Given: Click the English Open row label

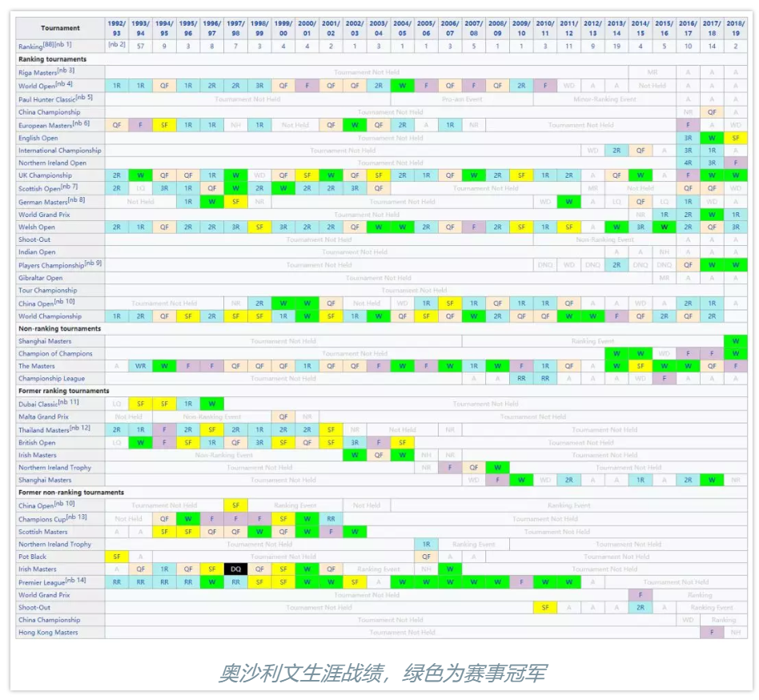Looking at the screenshot, I should (x=38, y=138).
